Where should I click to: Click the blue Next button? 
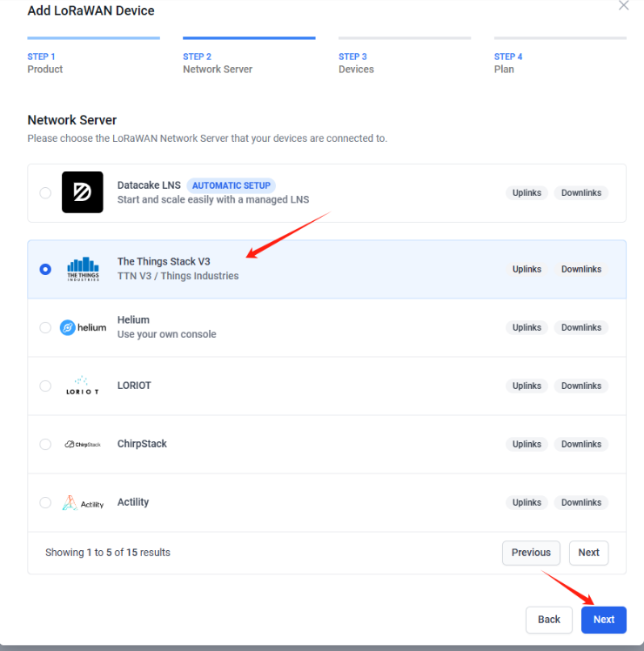pyautogui.click(x=603, y=620)
